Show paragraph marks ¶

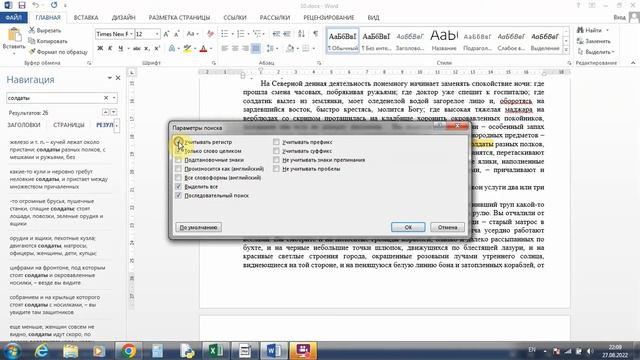[316, 34]
